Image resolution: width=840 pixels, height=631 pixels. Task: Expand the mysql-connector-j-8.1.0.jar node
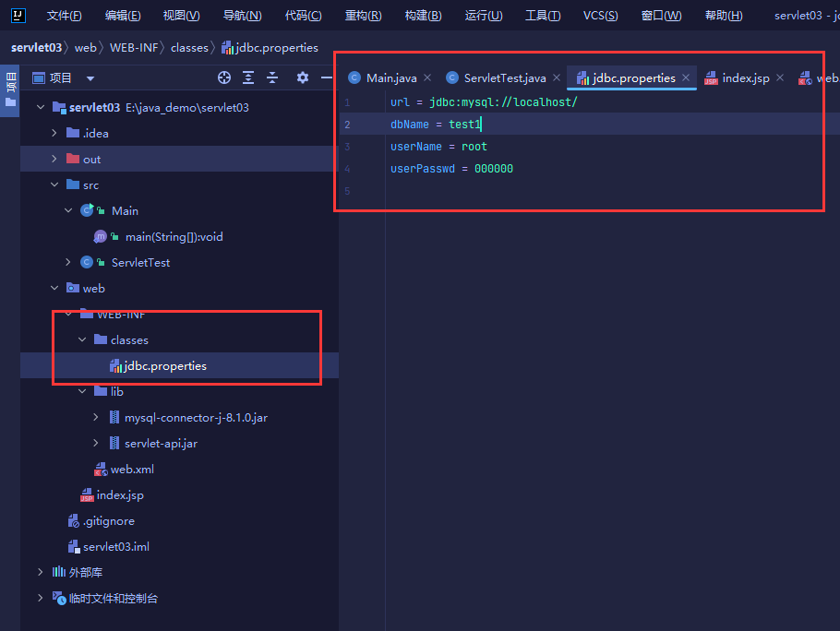(x=96, y=417)
